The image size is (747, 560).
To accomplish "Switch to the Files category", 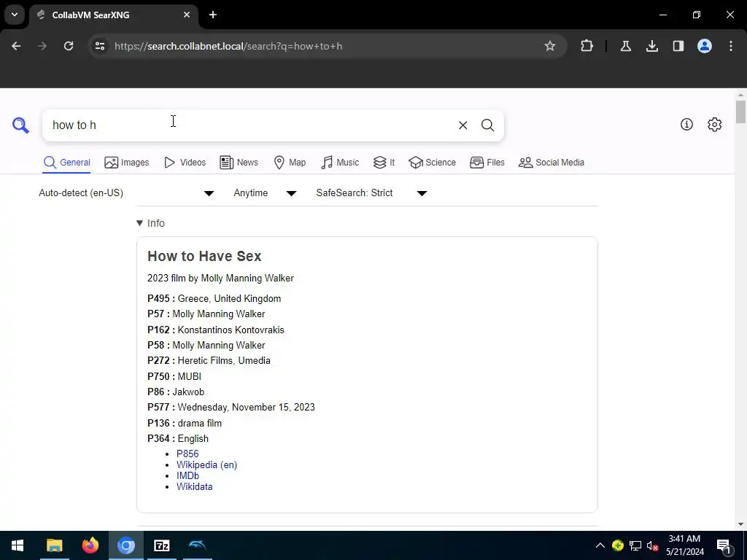I will point(487,163).
